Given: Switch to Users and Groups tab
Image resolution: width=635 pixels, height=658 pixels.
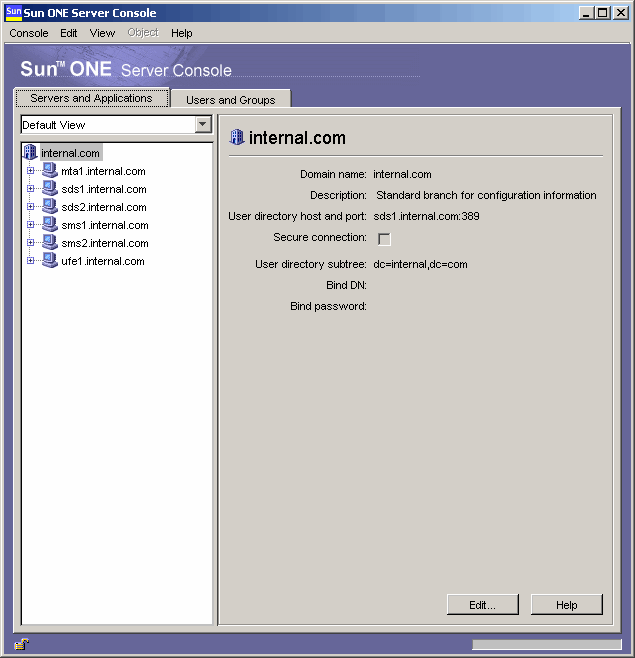Looking at the screenshot, I should point(230,100).
